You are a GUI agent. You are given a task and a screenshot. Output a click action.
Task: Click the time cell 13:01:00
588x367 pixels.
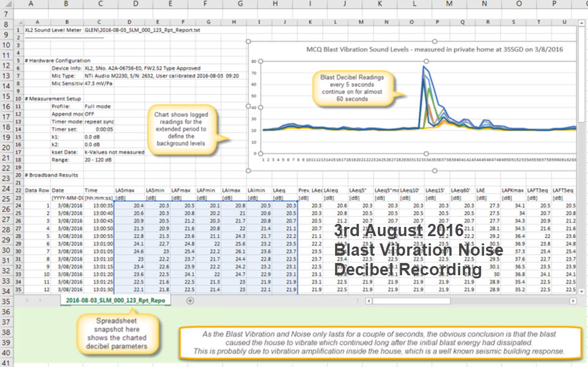pyautogui.click(x=98, y=244)
